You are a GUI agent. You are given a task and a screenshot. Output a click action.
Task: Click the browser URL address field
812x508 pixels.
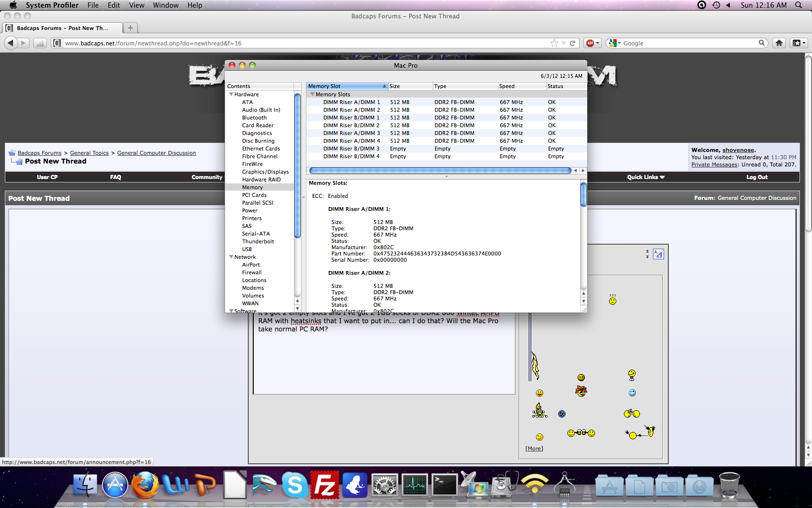[x=304, y=43]
